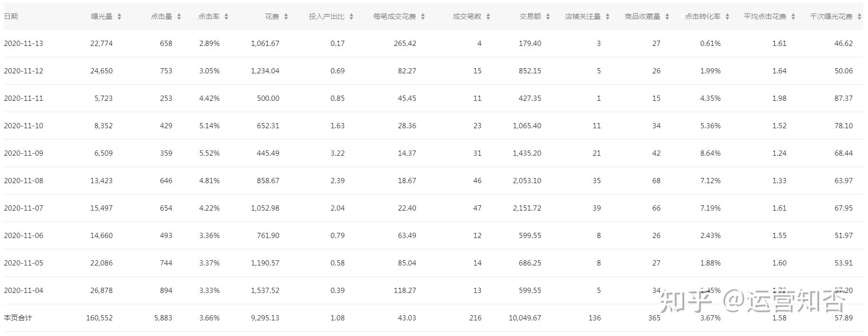Click the 2020-11-06 date cell
This screenshot has height=336, width=868.
tap(23, 236)
